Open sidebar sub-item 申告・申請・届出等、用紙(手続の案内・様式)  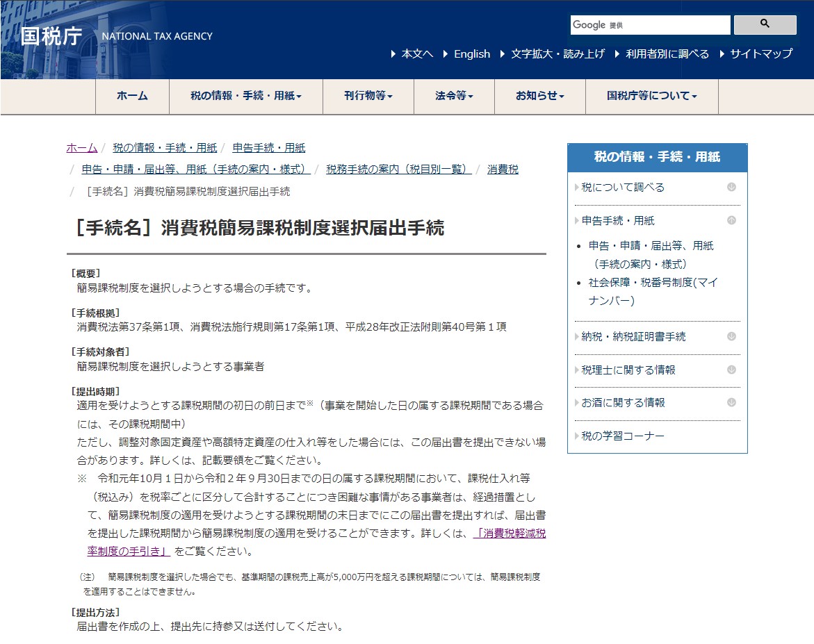(x=651, y=255)
